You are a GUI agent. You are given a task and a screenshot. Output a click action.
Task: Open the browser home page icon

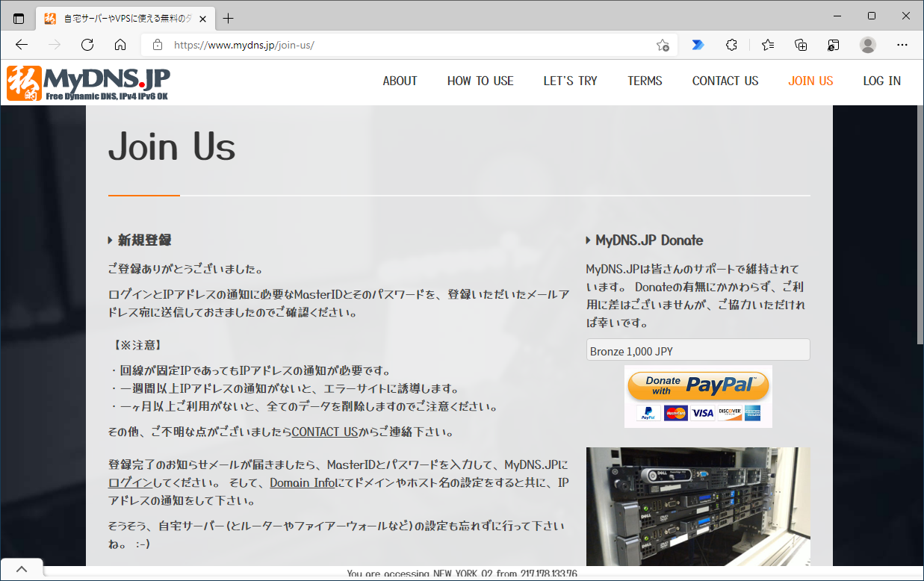[x=120, y=45]
